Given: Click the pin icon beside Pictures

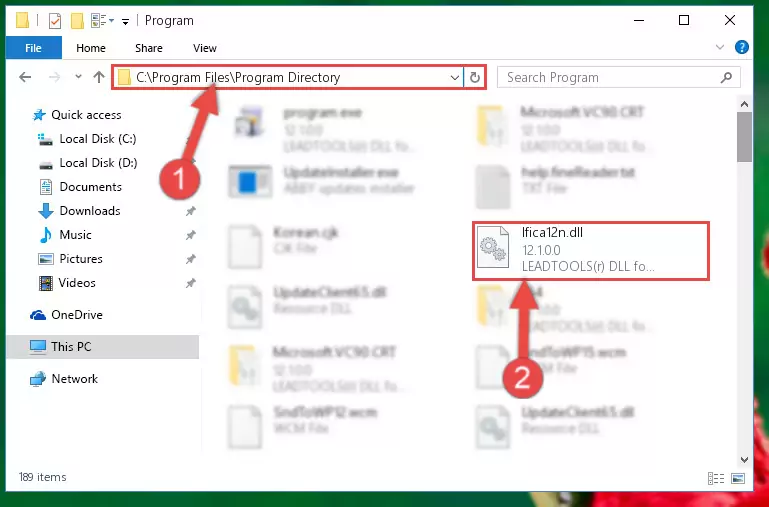Looking at the screenshot, I should 190,259.
